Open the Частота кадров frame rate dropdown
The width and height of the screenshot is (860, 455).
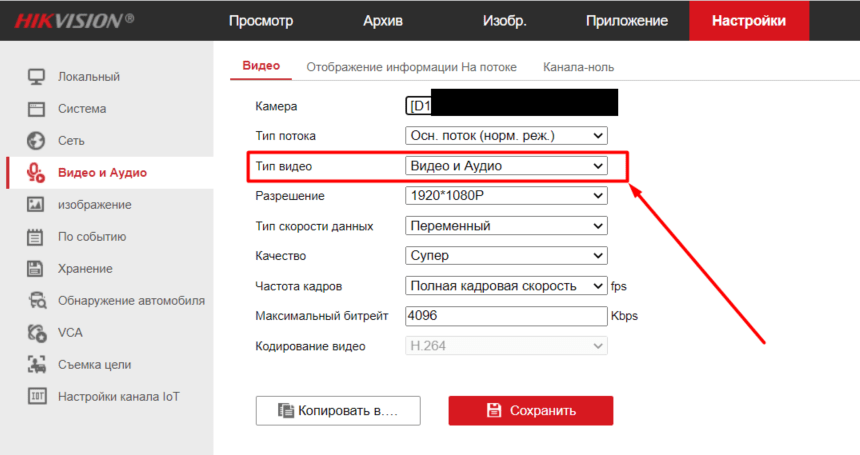point(505,286)
